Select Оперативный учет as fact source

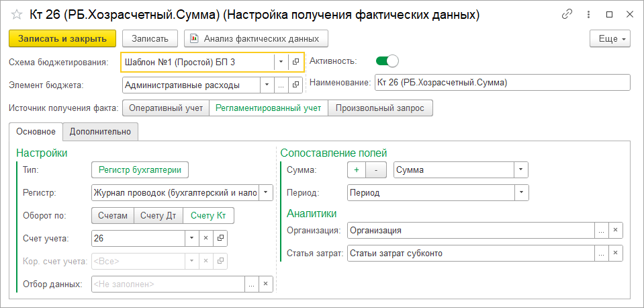pyautogui.click(x=166, y=108)
